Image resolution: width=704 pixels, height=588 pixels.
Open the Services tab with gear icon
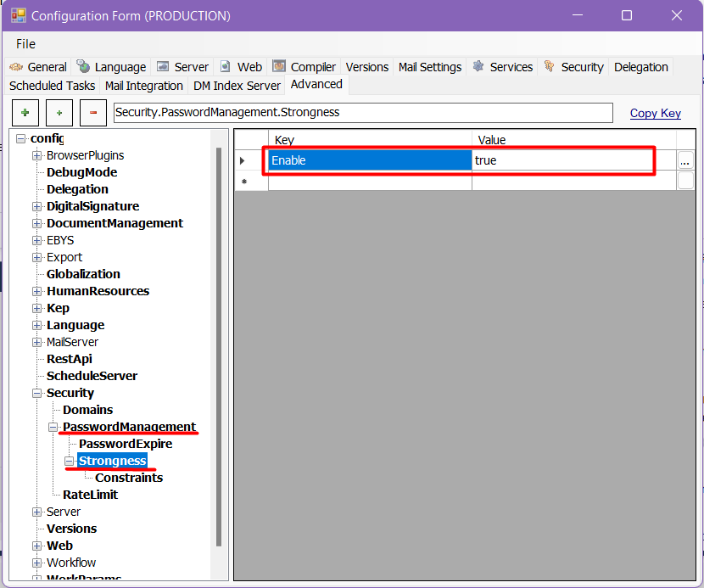coord(502,67)
